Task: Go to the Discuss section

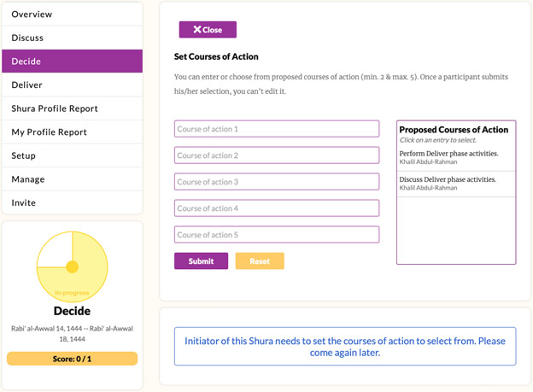Action: click(72, 38)
